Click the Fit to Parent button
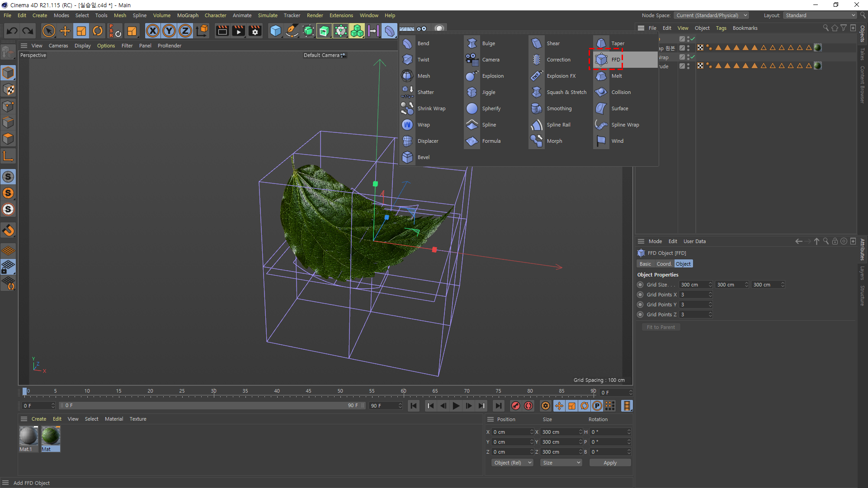 pos(660,327)
